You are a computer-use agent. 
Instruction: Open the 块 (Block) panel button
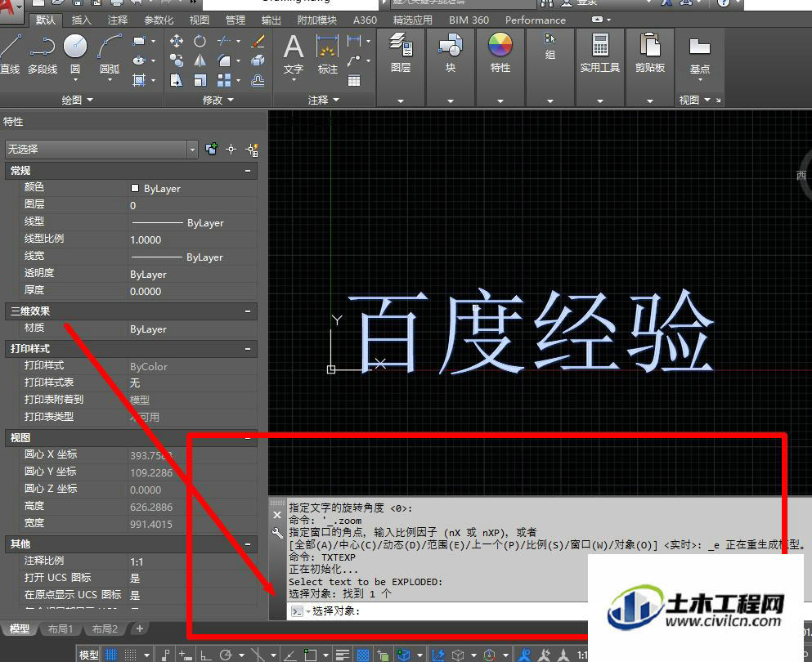(x=450, y=53)
